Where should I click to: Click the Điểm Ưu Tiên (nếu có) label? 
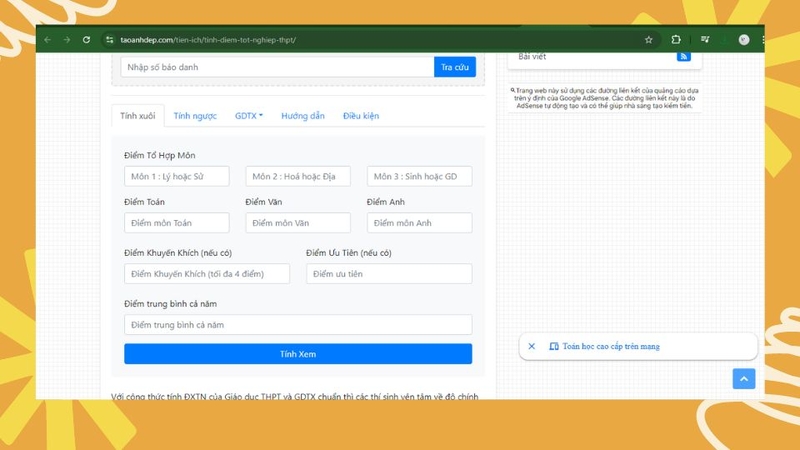click(x=349, y=253)
